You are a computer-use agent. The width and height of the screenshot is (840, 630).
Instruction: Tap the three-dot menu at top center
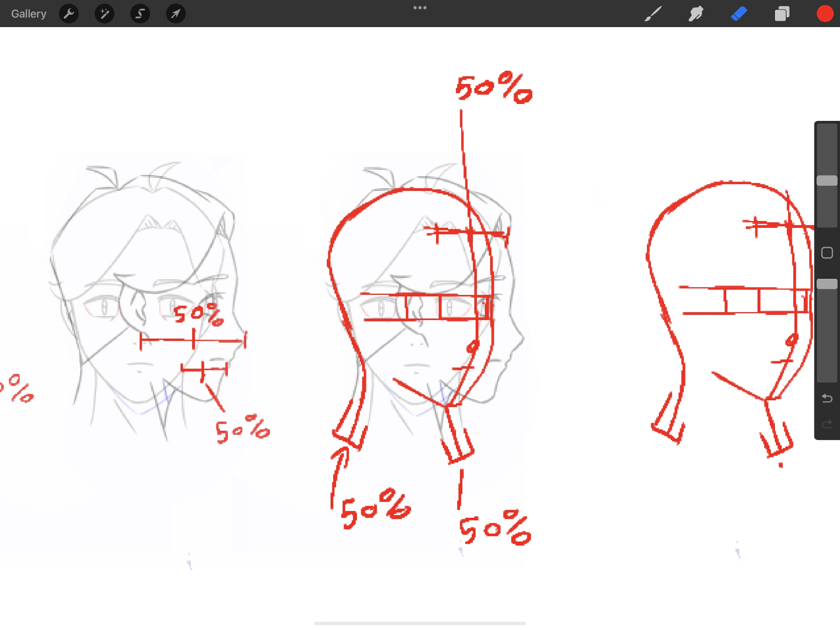[x=420, y=8]
